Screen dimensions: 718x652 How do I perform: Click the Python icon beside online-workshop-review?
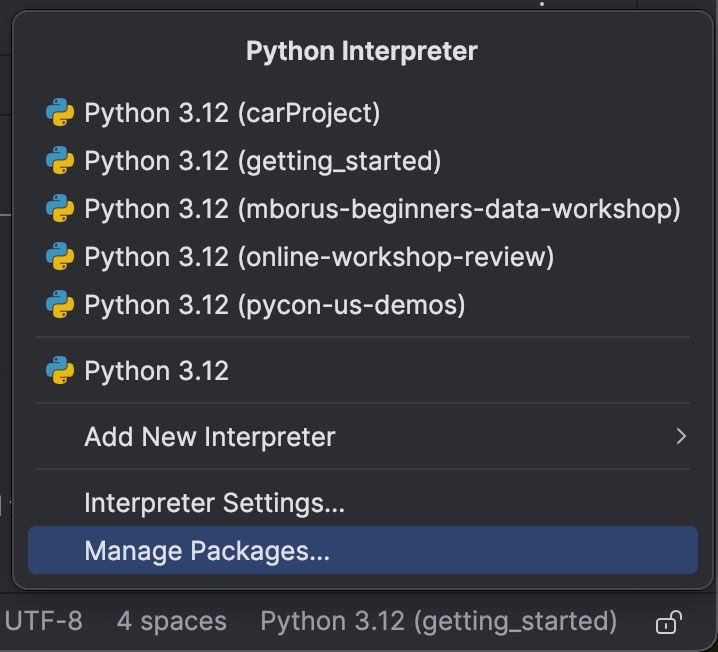60,257
